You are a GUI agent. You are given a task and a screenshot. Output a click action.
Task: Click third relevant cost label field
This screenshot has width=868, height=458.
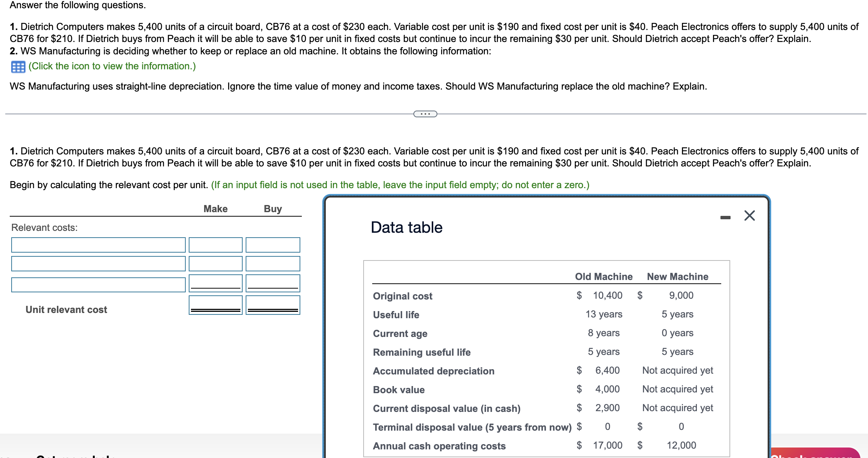(x=98, y=285)
